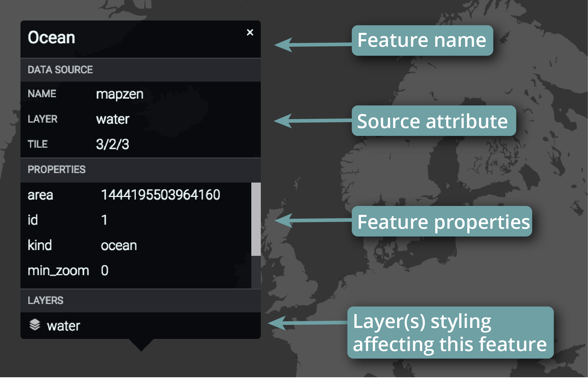
Task: Click the properties list scrollbar thumb
Action: [x=256, y=219]
